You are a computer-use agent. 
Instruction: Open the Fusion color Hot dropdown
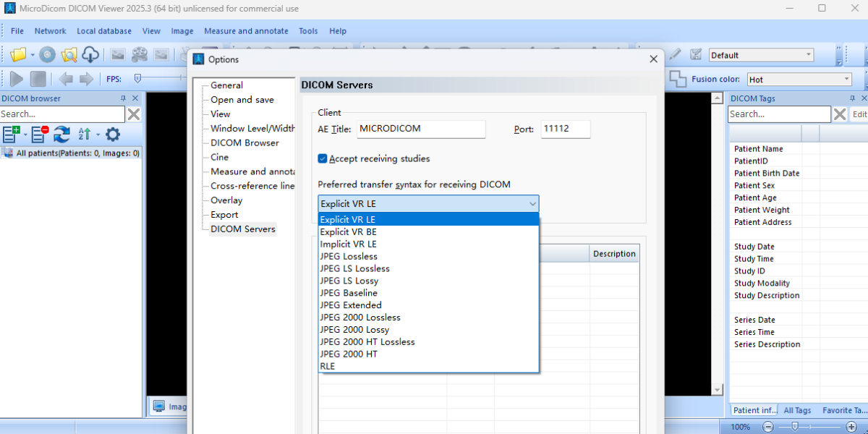(846, 80)
